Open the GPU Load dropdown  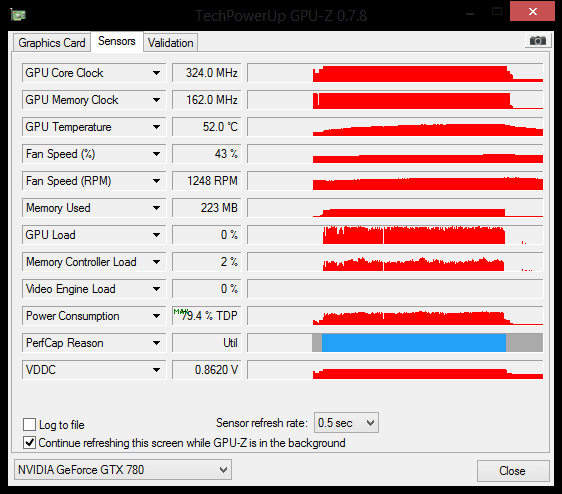156,235
